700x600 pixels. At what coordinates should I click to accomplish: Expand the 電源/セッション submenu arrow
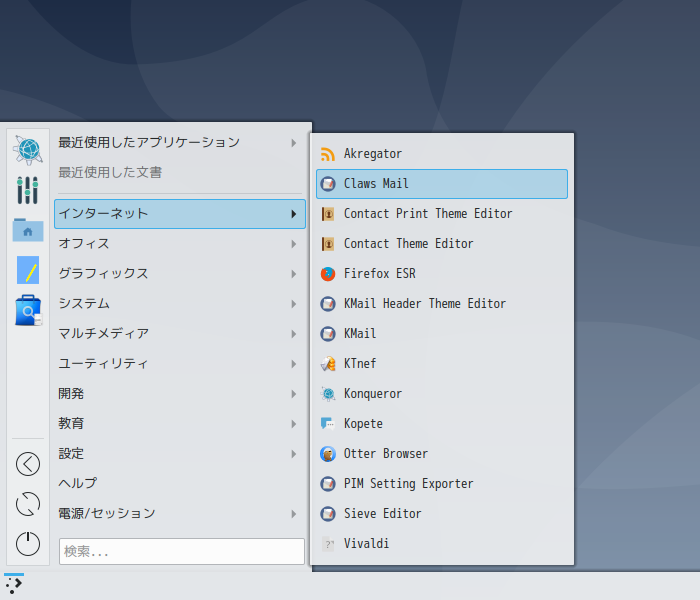pyautogui.click(x=294, y=514)
